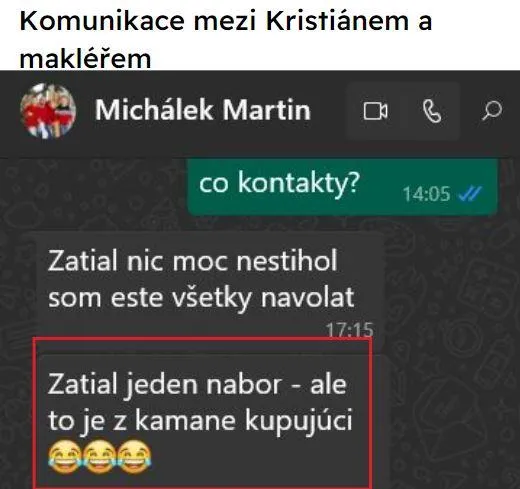Click the last laughing-crying emoji
520x489 pixels.
tap(134, 457)
